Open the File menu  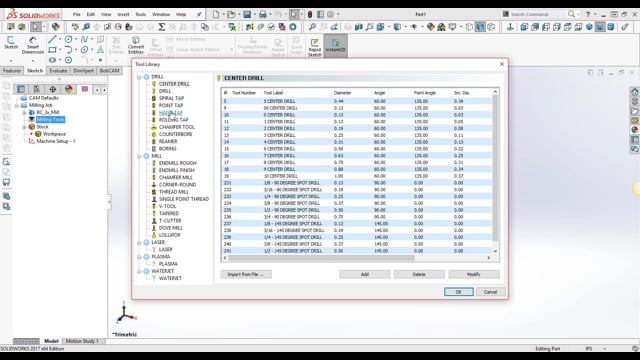[76, 14]
